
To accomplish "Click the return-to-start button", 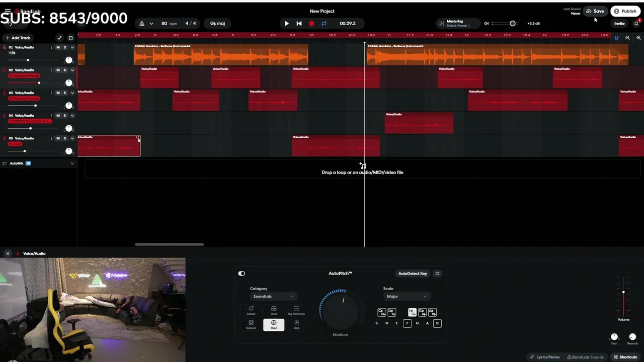I will [299, 23].
